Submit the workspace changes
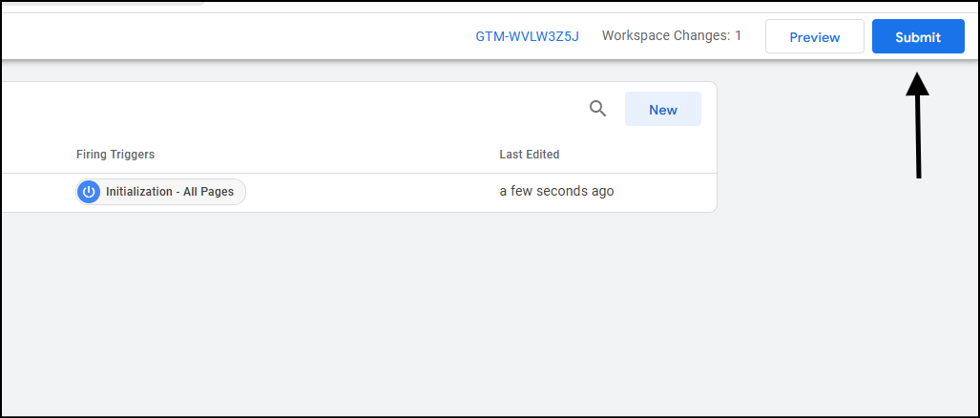Viewport: 980px width, 418px height. (x=918, y=37)
